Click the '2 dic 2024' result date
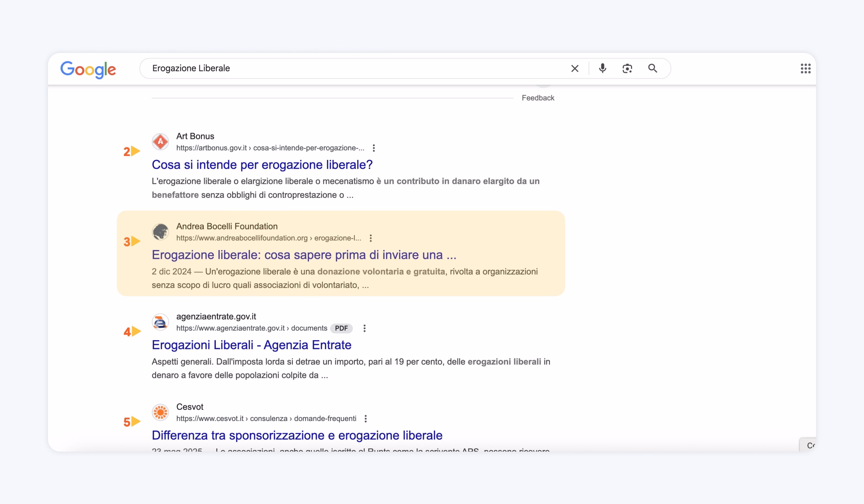The image size is (864, 504). coord(171,272)
